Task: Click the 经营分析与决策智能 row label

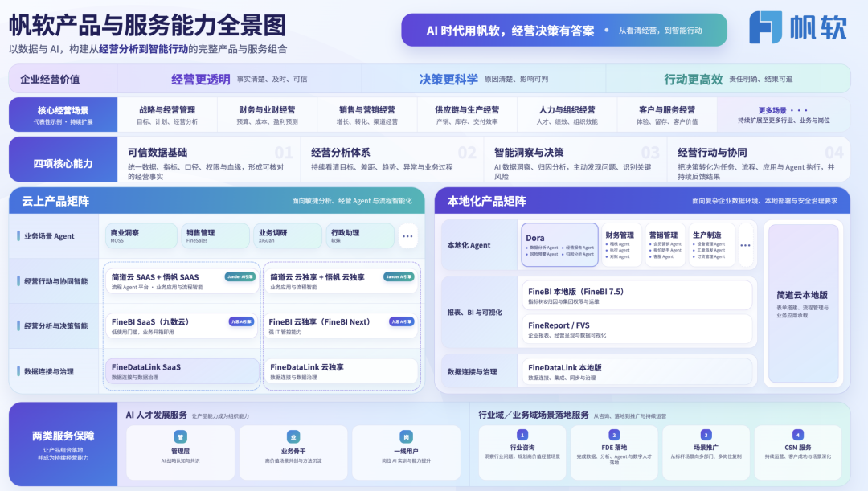Action: (x=55, y=326)
